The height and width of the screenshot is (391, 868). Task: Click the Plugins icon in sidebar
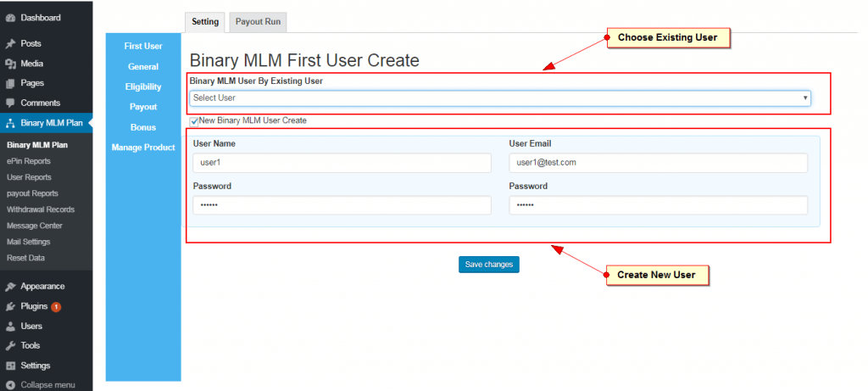tap(10, 306)
